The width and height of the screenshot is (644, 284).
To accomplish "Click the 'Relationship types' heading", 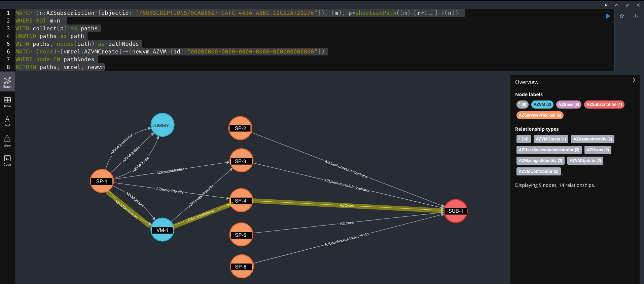I will click(537, 129).
